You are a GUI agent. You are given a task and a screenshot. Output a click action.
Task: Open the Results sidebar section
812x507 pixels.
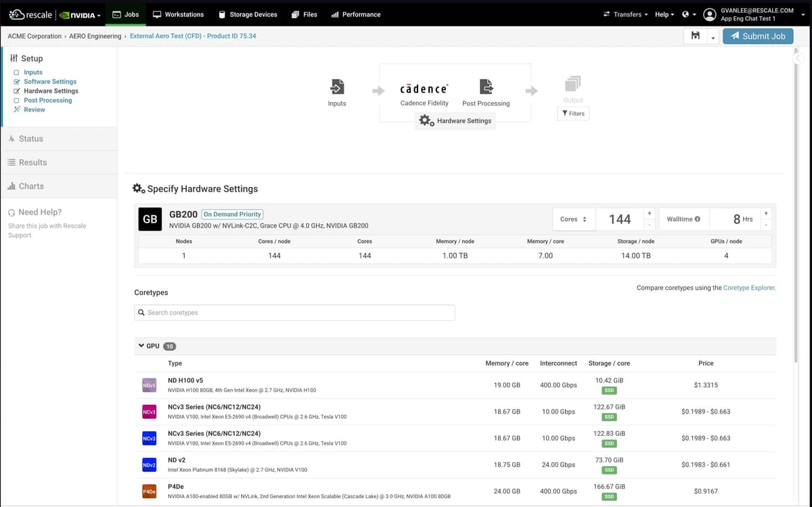pos(58,162)
